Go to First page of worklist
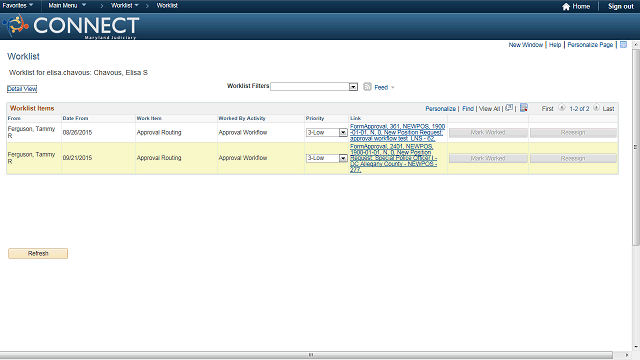The image size is (640, 360). [x=547, y=109]
